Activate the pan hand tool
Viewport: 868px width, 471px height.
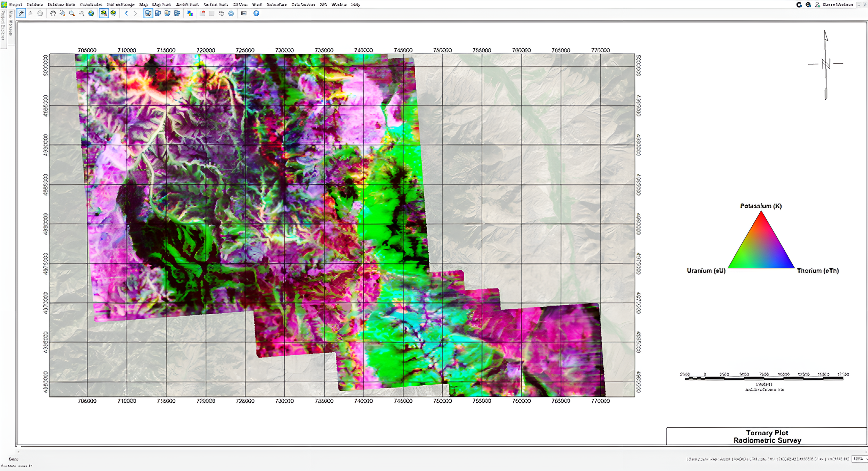click(53, 14)
